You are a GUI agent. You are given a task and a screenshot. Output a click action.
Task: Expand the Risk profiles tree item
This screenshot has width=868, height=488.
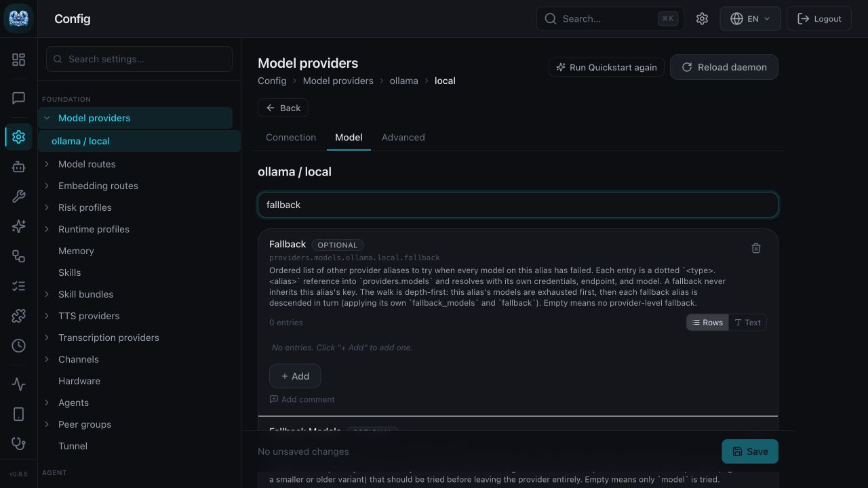click(x=47, y=207)
